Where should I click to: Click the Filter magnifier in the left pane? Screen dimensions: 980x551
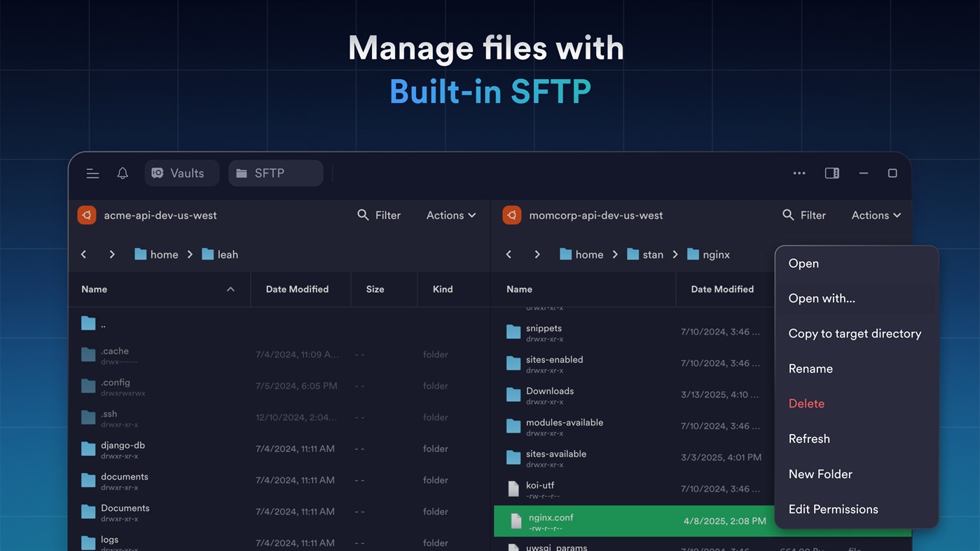tap(362, 215)
